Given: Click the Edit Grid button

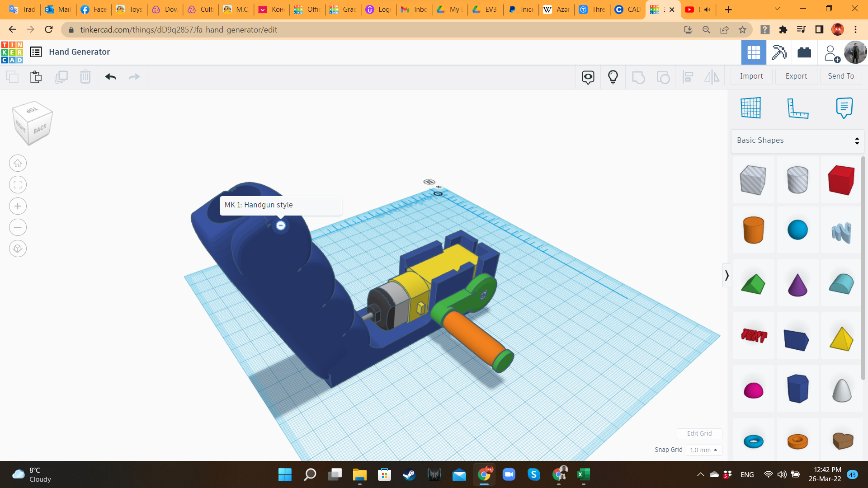Looking at the screenshot, I should pyautogui.click(x=699, y=433).
